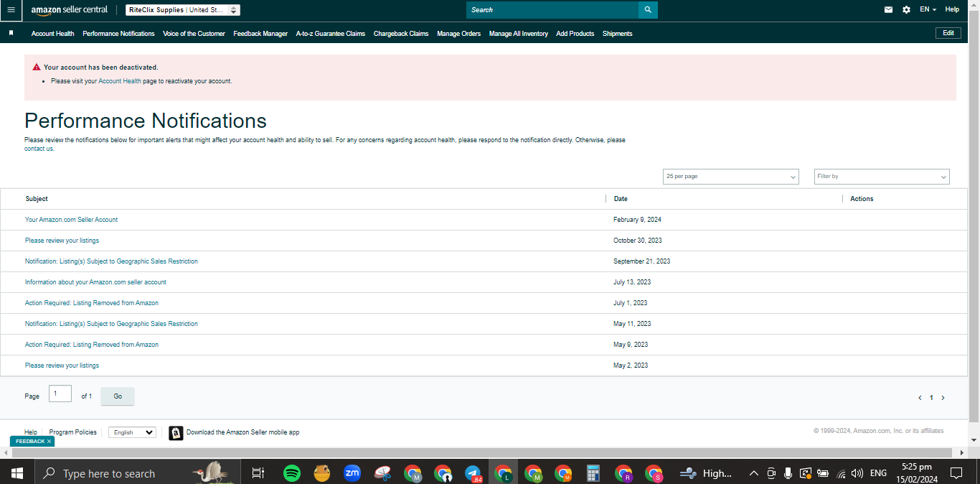Open the Filter by dropdown
Screen dimensions: 980x484
[882, 177]
